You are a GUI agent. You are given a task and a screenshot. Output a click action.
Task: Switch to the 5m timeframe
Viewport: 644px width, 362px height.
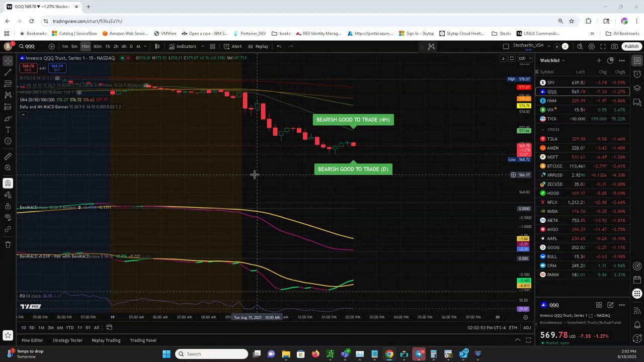(x=74, y=46)
